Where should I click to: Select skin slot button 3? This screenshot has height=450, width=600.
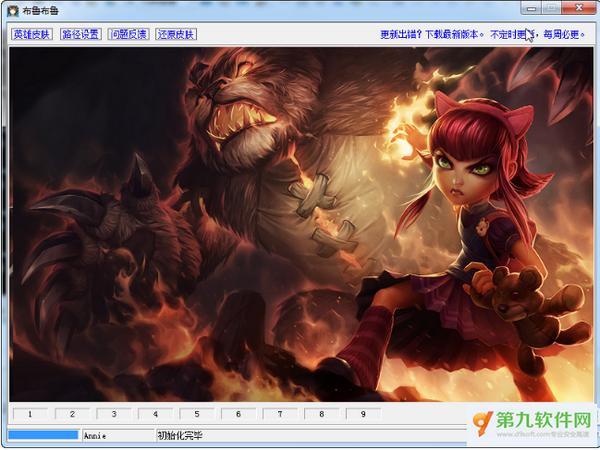pyautogui.click(x=114, y=414)
